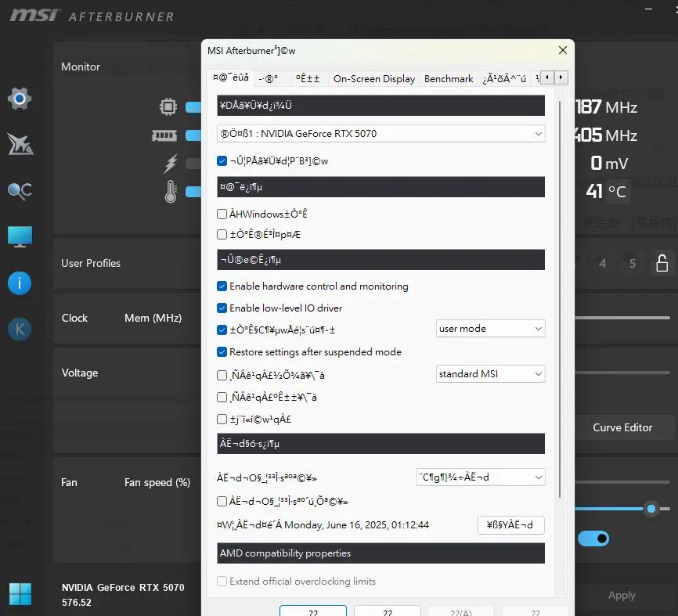The width and height of the screenshot is (678, 616).
Task: Tick the checkbox beside the standard MSI dropdown
Action: [x=222, y=375]
